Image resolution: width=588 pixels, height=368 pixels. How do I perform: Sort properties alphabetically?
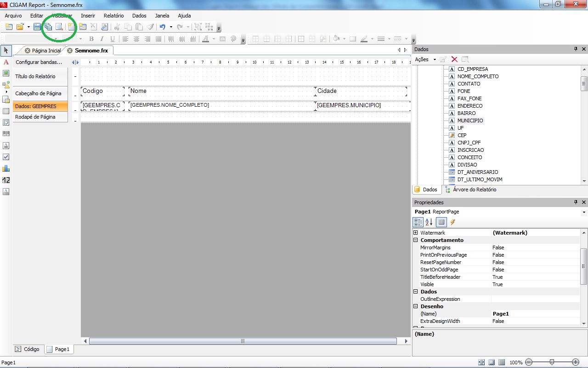[x=429, y=222]
